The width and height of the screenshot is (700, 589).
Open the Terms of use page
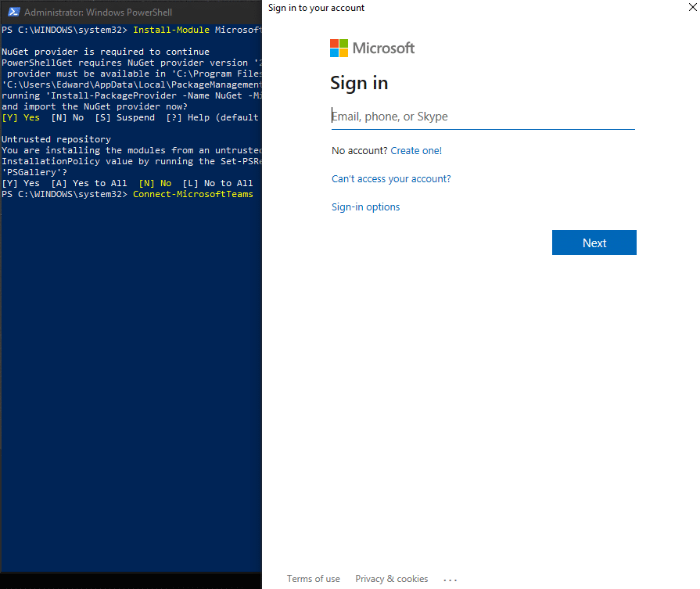tap(313, 579)
